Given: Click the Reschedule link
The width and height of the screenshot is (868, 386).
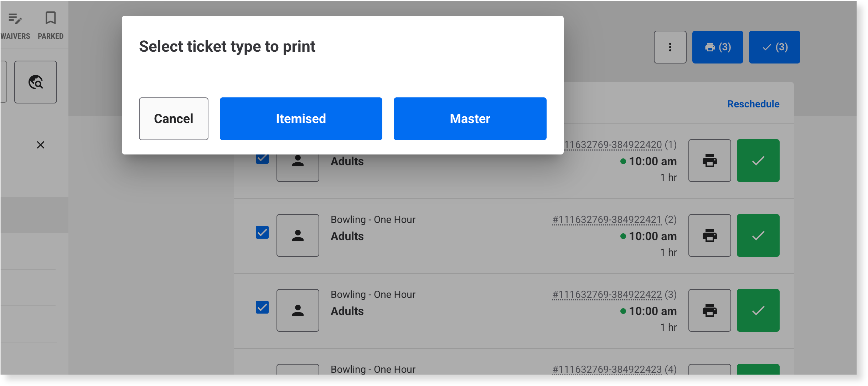Looking at the screenshot, I should (753, 104).
